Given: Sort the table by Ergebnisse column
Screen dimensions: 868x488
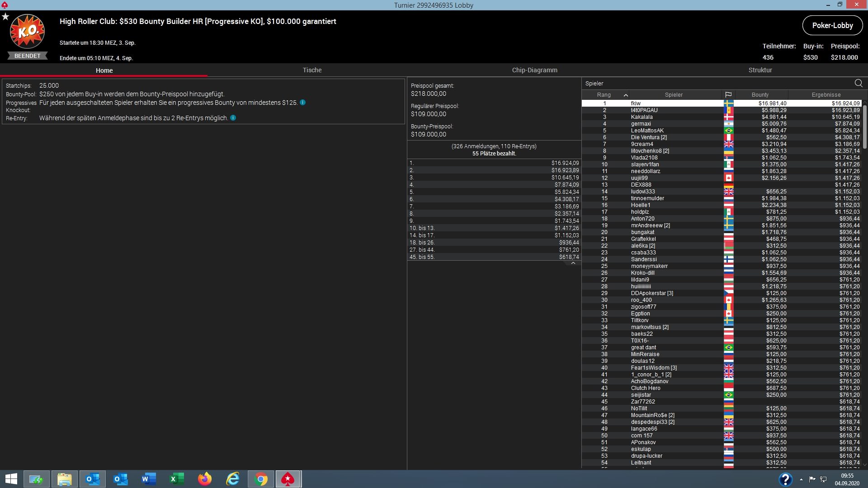Looking at the screenshot, I should click(826, 95).
